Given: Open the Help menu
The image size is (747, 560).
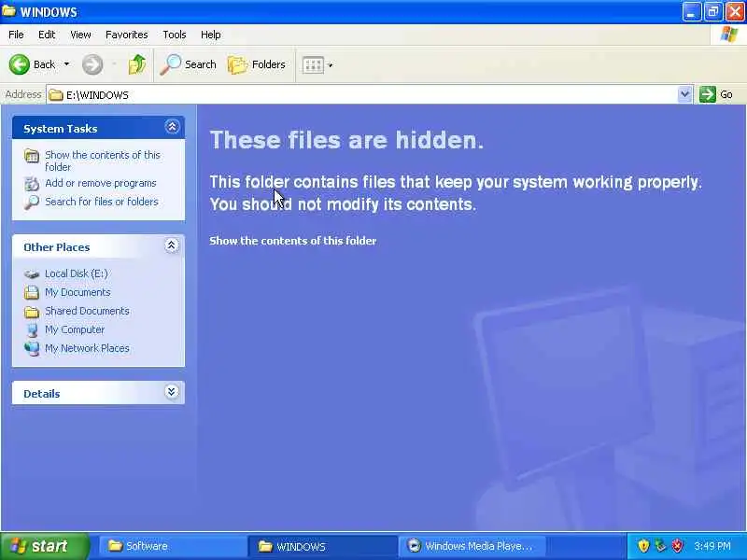Looking at the screenshot, I should pyautogui.click(x=211, y=35).
